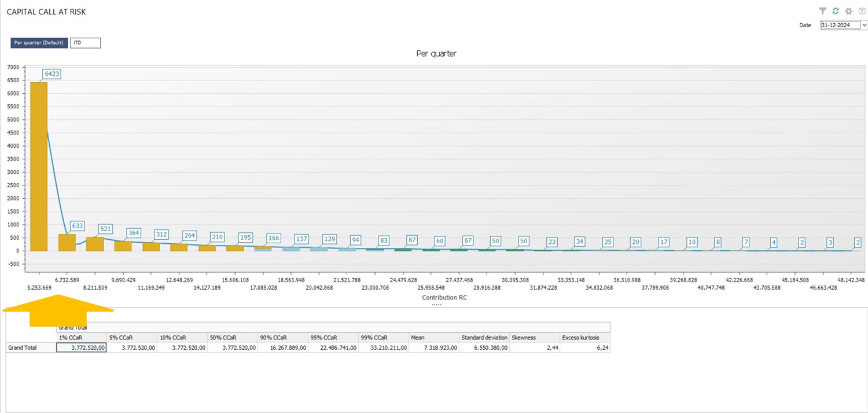The width and height of the screenshot is (868, 413).
Task: Sort by Standard deviation column header
Action: pyautogui.click(x=484, y=337)
